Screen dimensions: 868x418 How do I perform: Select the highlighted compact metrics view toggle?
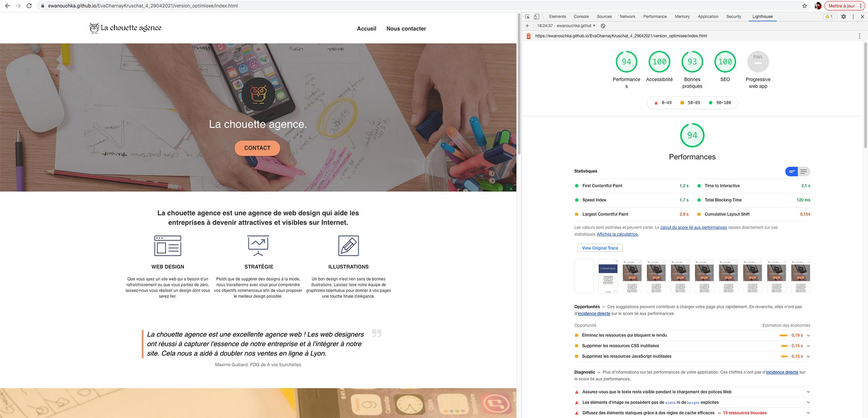click(x=791, y=172)
